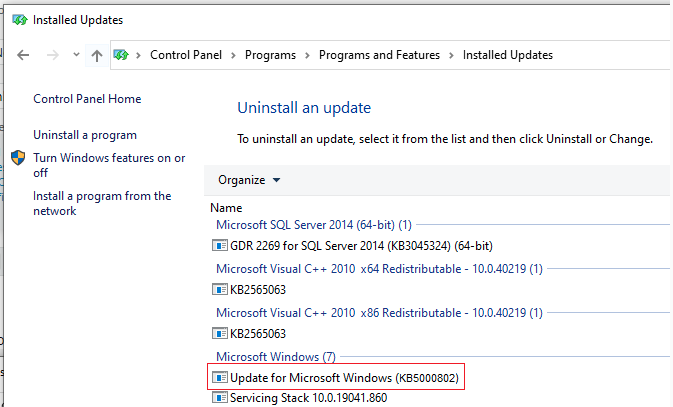Click the Installed Updates title bar icon

pyautogui.click(x=19, y=19)
